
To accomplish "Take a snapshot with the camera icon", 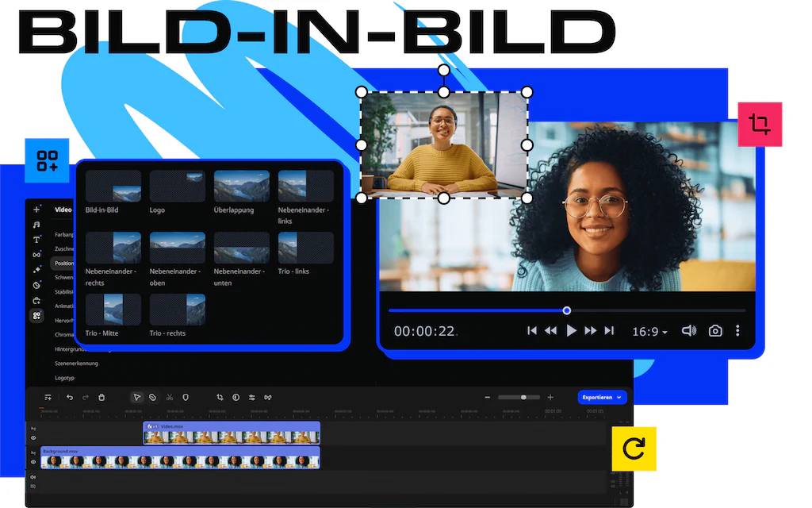I will click(x=715, y=331).
